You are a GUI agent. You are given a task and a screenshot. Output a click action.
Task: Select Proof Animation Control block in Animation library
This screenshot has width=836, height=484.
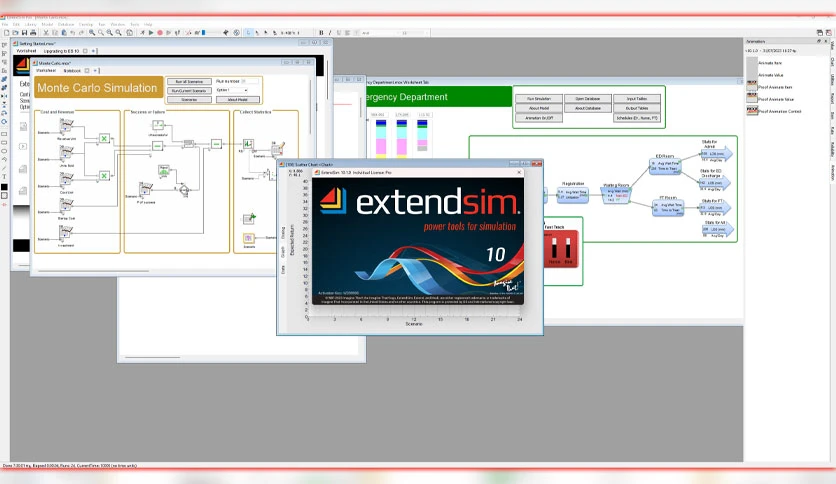coord(773,111)
